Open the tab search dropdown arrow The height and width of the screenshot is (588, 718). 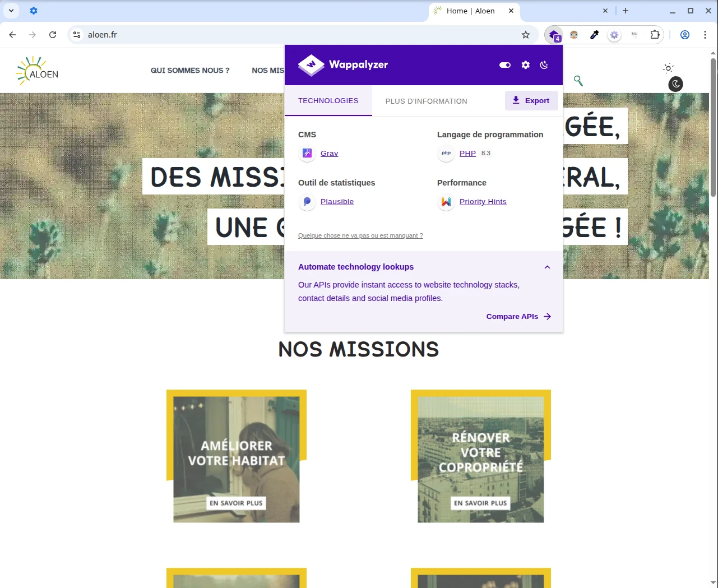click(11, 11)
